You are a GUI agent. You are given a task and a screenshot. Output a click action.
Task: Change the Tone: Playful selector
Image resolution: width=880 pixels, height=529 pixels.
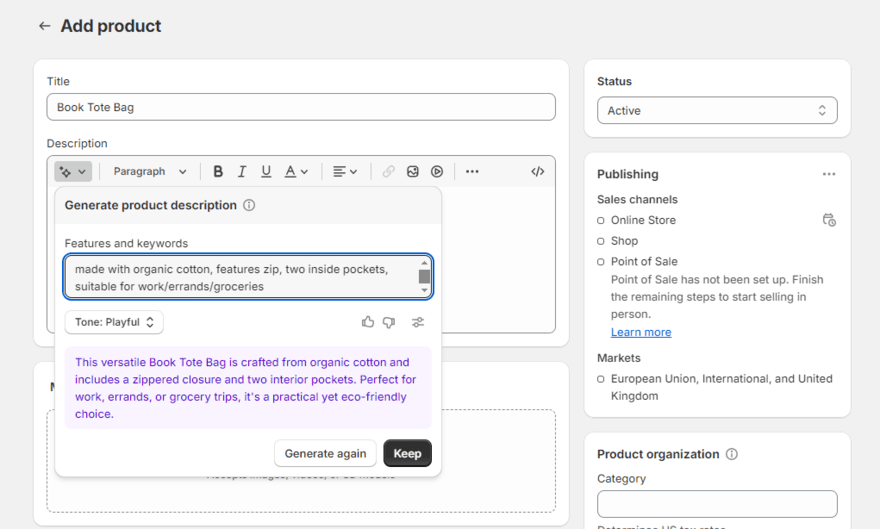tap(114, 322)
